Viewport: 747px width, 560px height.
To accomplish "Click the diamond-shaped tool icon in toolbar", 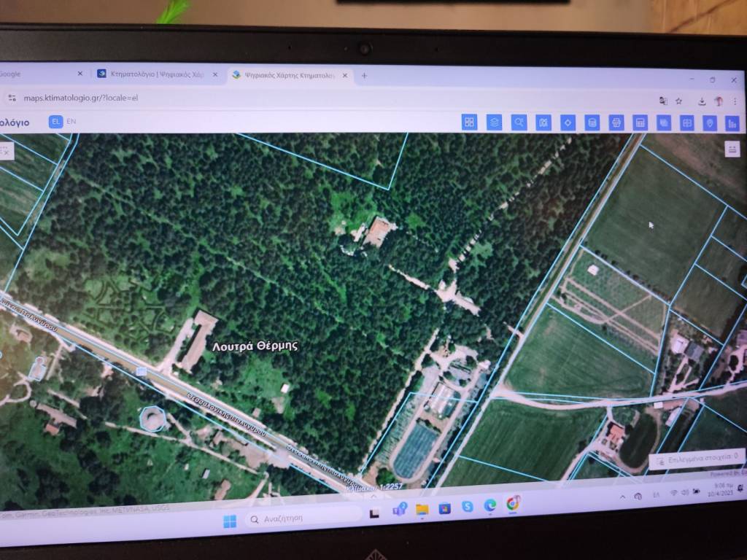I will coord(568,122).
